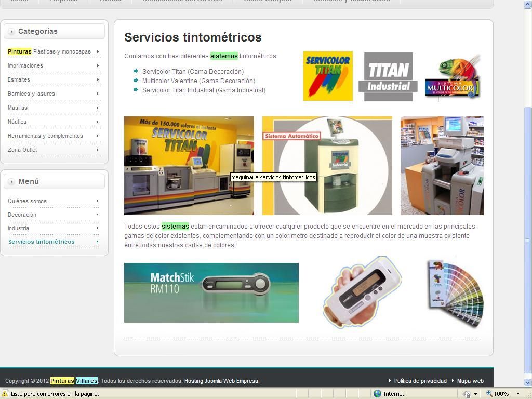Click the page error warning icon
The width and height of the screenshot is (532, 399).
tap(5, 394)
